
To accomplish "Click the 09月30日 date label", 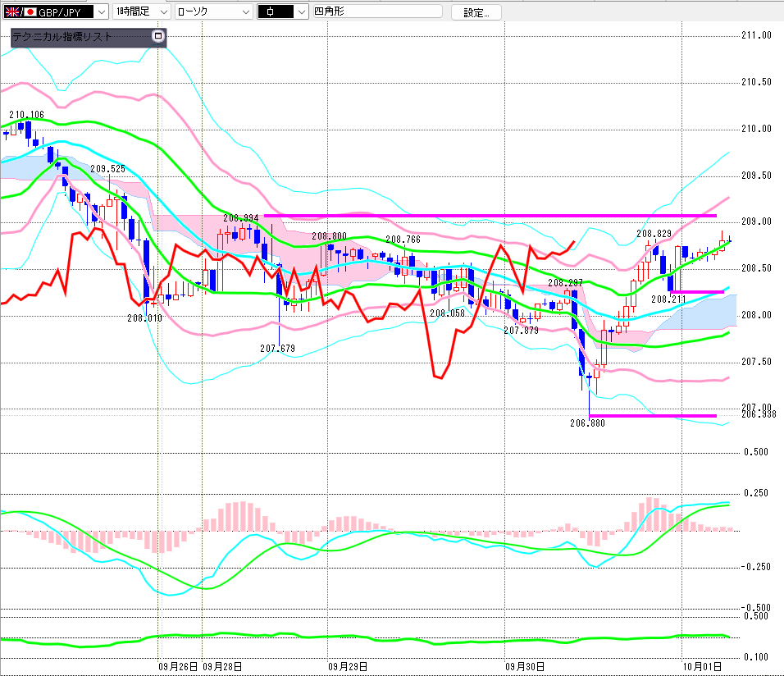I will [x=525, y=666].
